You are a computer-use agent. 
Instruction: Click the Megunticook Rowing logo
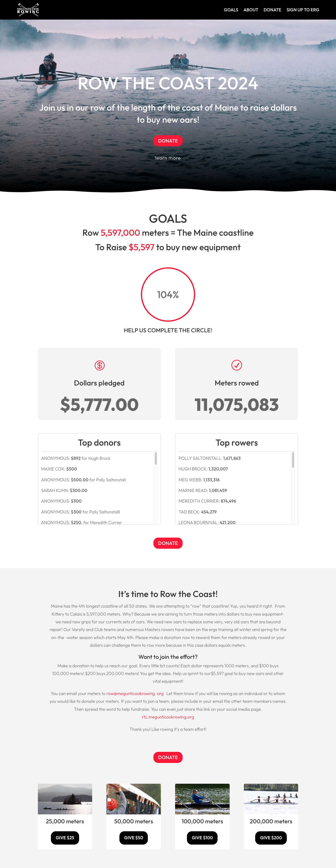[x=28, y=10]
